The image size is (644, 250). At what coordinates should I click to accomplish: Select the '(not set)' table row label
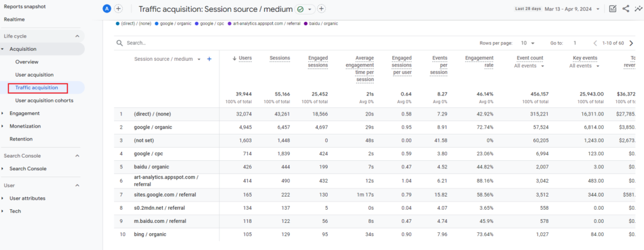[x=144, y=141]
